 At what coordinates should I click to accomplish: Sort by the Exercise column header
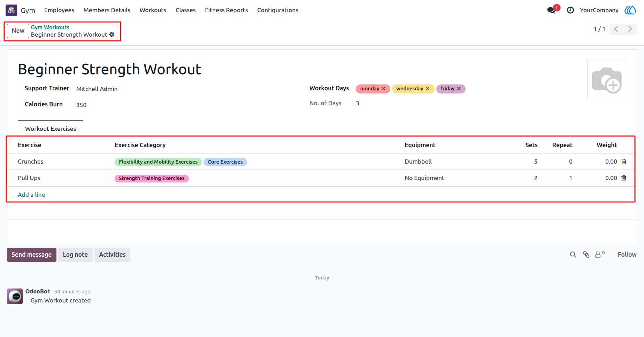coord(30,145)
